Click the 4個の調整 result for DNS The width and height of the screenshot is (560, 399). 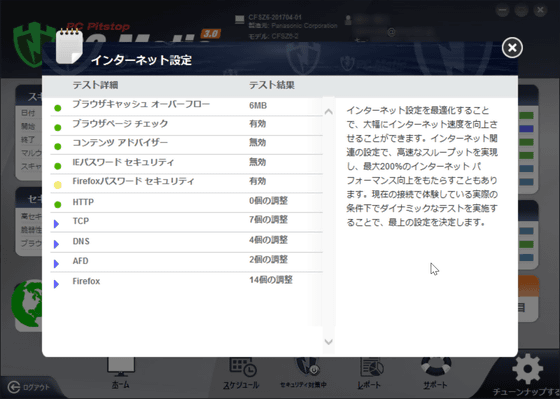[268, 240]
